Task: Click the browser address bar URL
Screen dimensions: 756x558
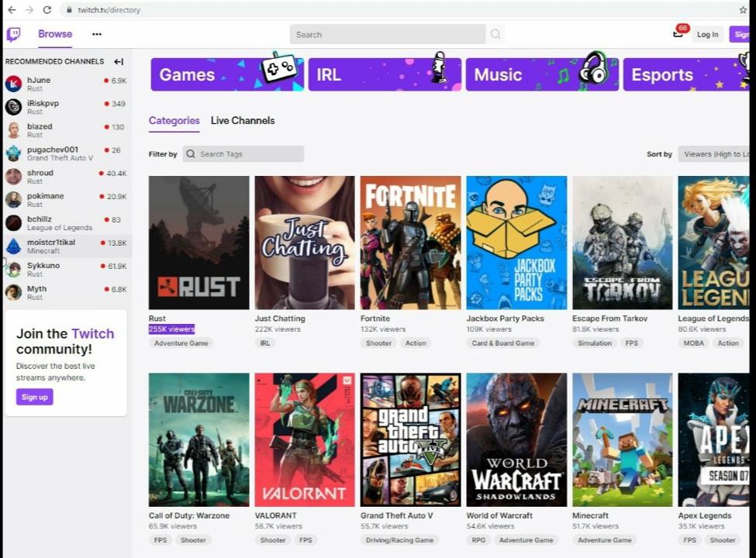Action: tap(109, 9)
